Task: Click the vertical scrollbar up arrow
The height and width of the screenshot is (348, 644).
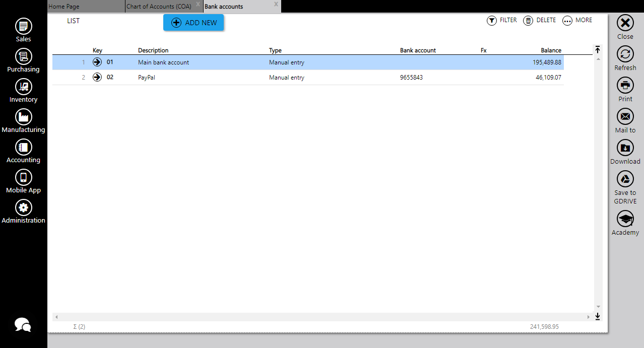Action: (x=598, y=59)
